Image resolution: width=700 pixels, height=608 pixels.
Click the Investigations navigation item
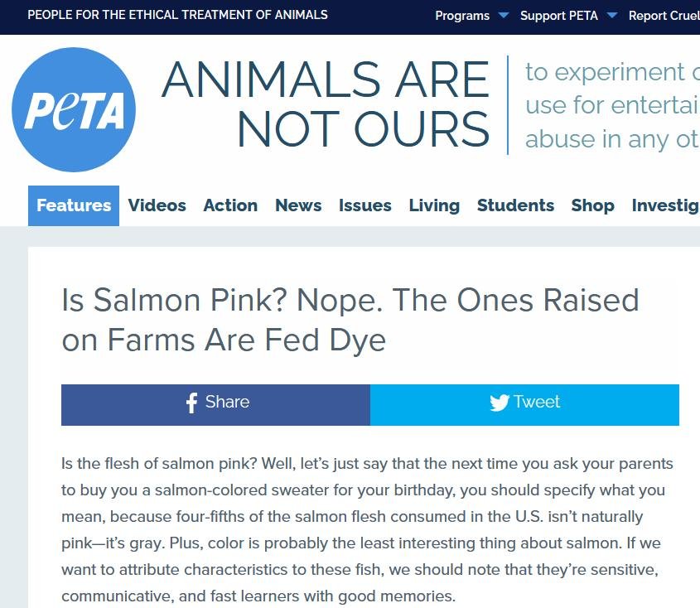click(x=668, y=205)
